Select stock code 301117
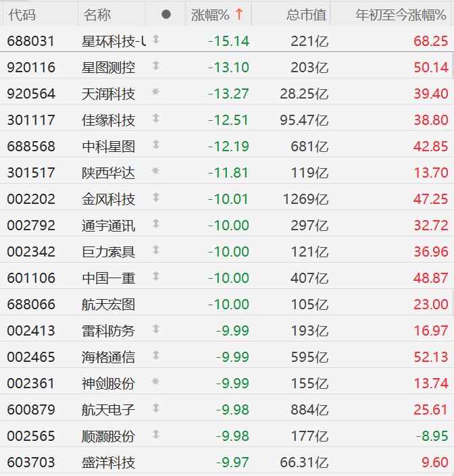 click(x=31, y=120)
